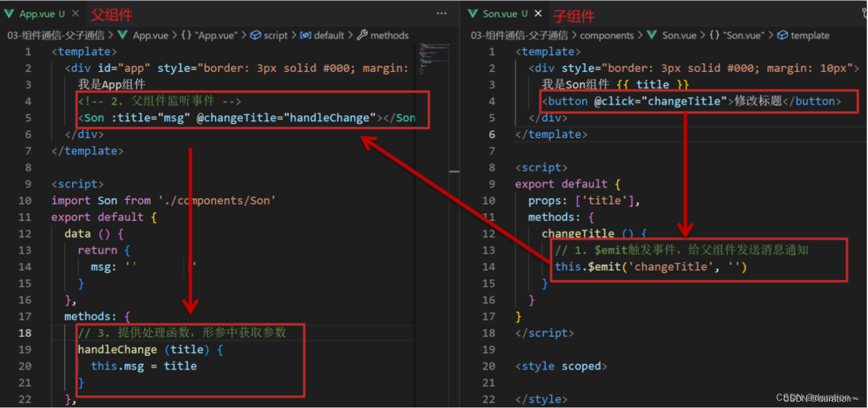Click the import Son from './components/Son' line
This screenshot has width=868, height=408.
tap(164, 200)
